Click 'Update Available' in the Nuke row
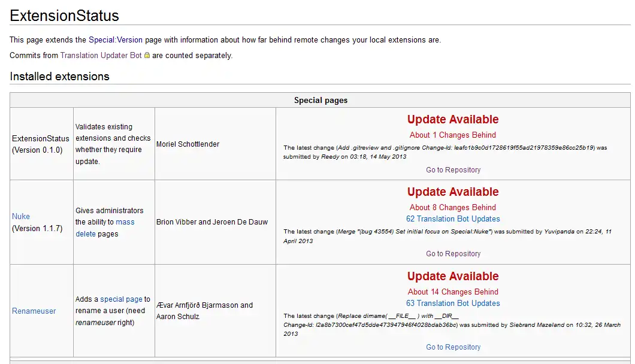 pyautogui.click(x=453, y=192)
